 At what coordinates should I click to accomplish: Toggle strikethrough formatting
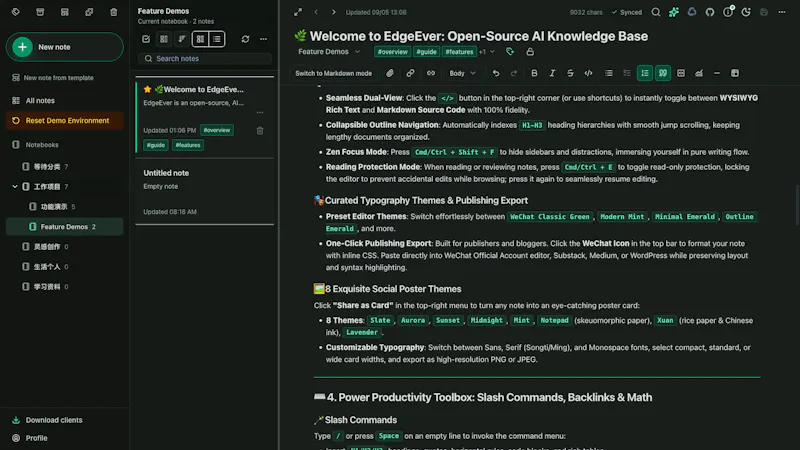pyautogui.click(x=570, y=73)
